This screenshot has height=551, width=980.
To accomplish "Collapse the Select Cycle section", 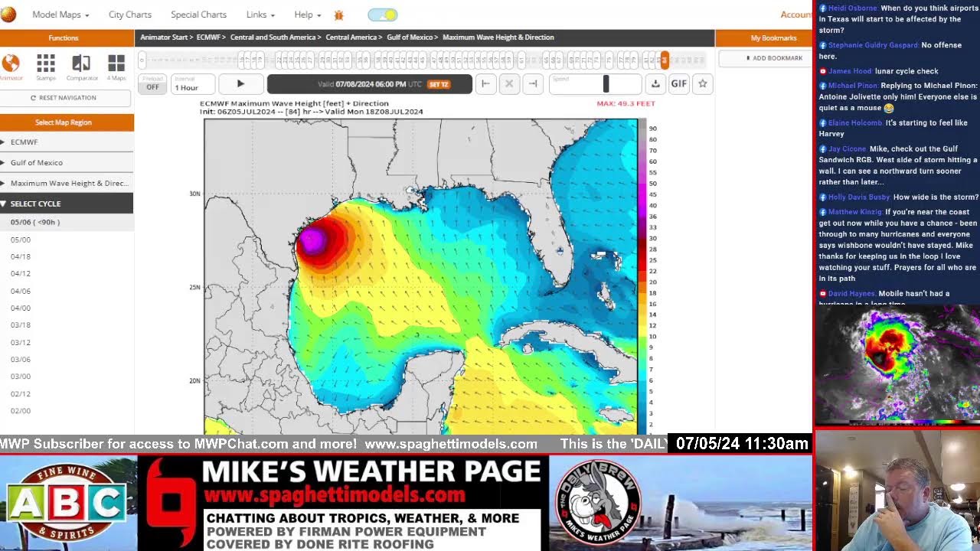I will tap(67, 204).
